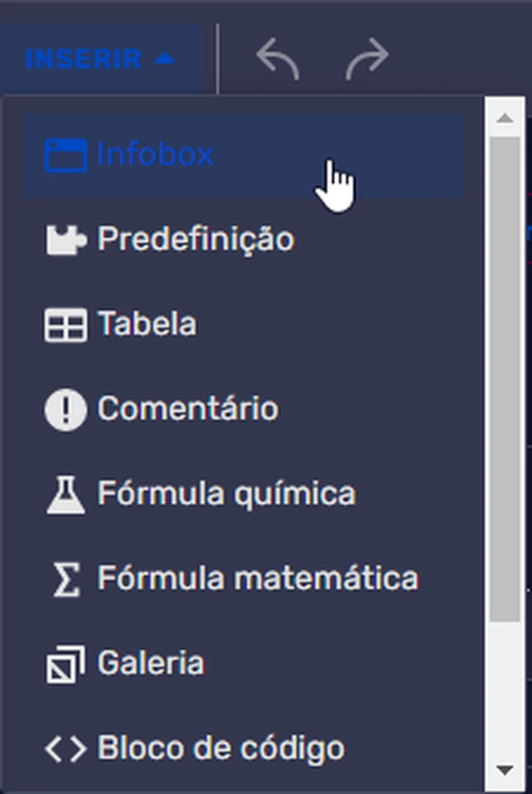Choose Predefinição menu entry
The image size is (532, 794).
coord(195,240)
